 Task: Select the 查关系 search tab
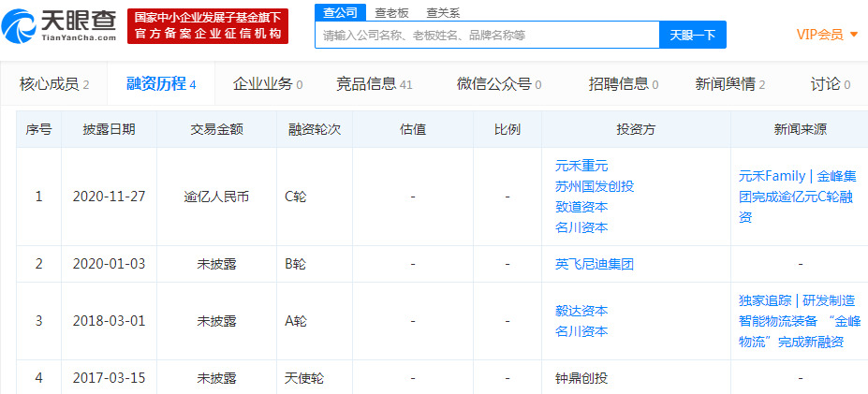click(444, 13)
